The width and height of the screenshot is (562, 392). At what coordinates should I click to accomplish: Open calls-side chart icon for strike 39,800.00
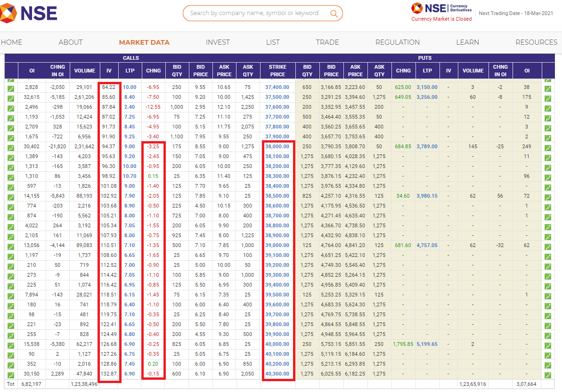[11, 326]
